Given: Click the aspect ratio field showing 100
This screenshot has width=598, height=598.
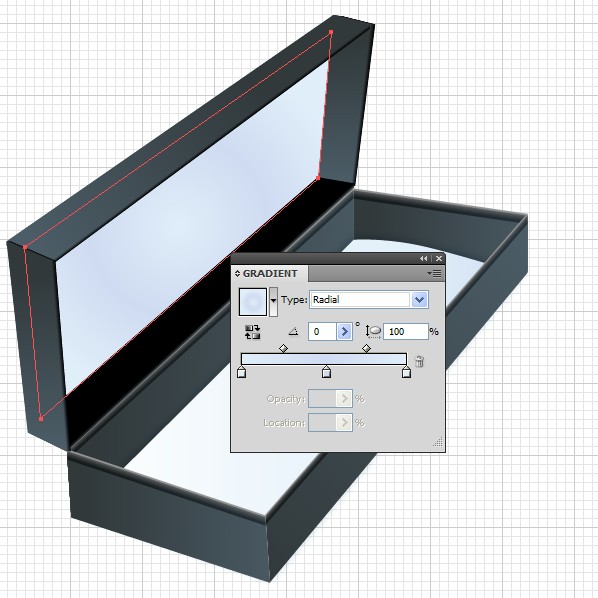Looking at the screenshot, I should (406, 331).
